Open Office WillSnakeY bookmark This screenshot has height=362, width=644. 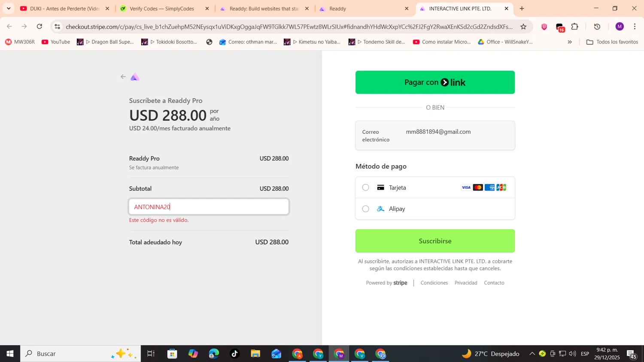[x=505, y=42]
